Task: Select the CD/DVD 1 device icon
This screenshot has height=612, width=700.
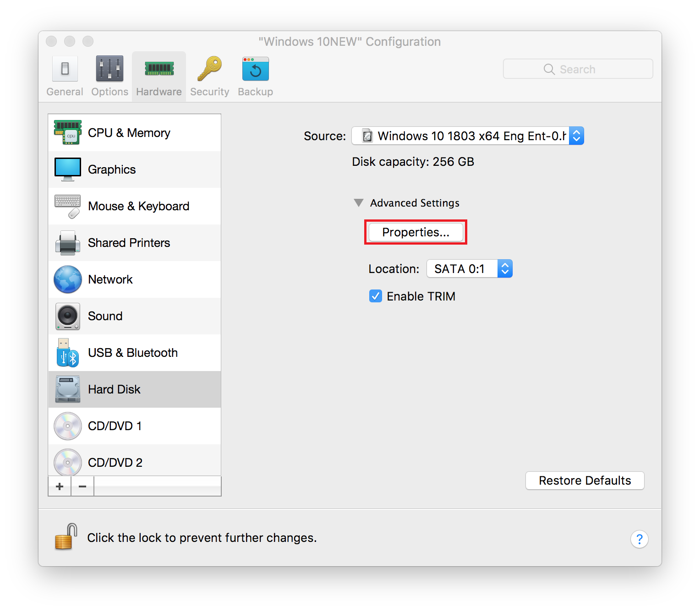Action: point(67,426)
